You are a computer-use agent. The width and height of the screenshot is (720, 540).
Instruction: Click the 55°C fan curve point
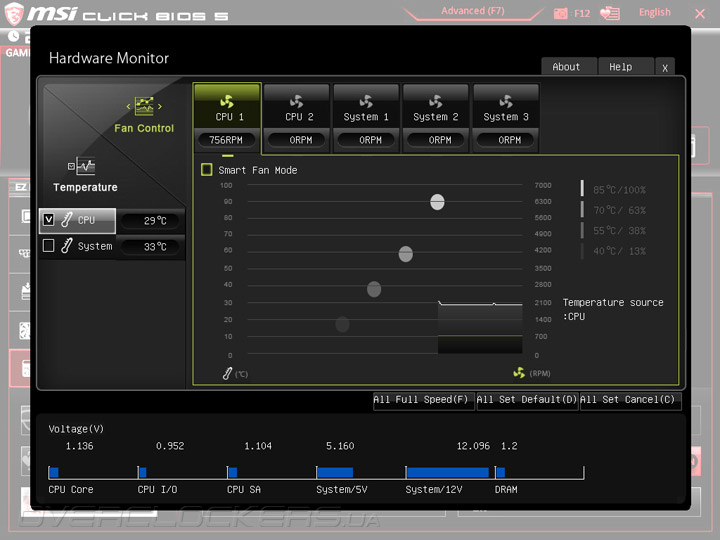click(x=374, y=289)
